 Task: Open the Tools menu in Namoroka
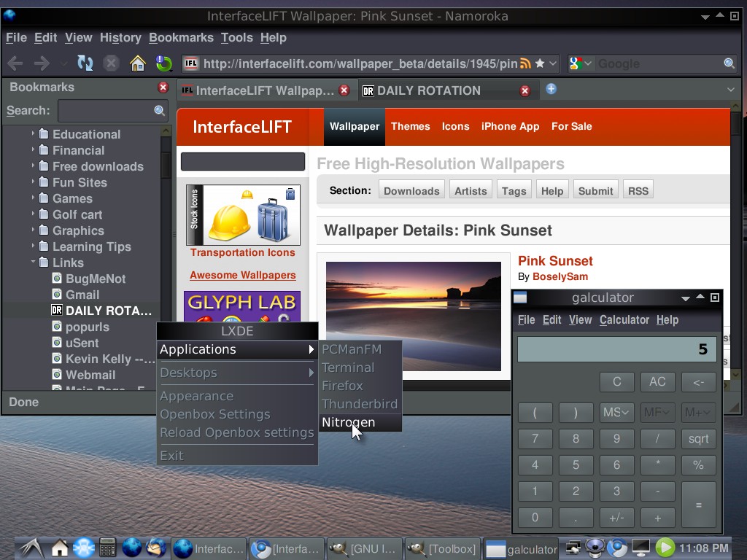point(237,38)
